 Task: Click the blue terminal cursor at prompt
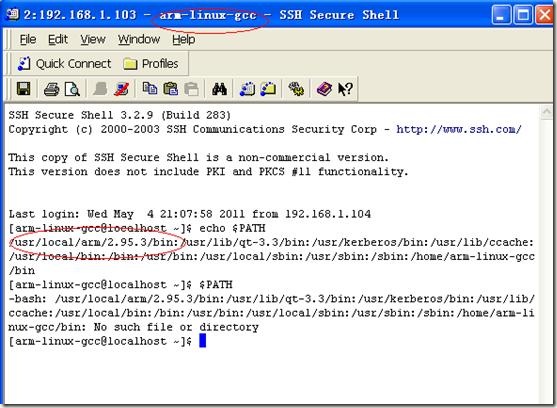coord(202,341)
